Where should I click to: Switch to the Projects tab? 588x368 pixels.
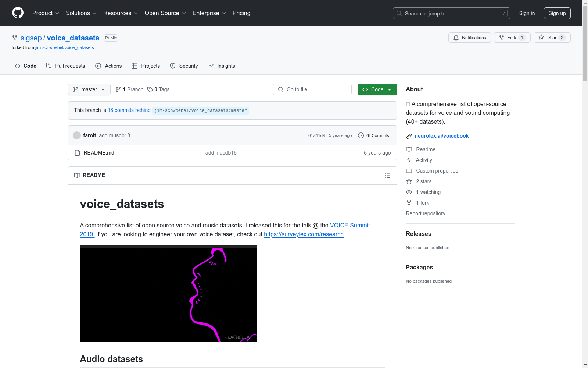(x=146, y=66)
